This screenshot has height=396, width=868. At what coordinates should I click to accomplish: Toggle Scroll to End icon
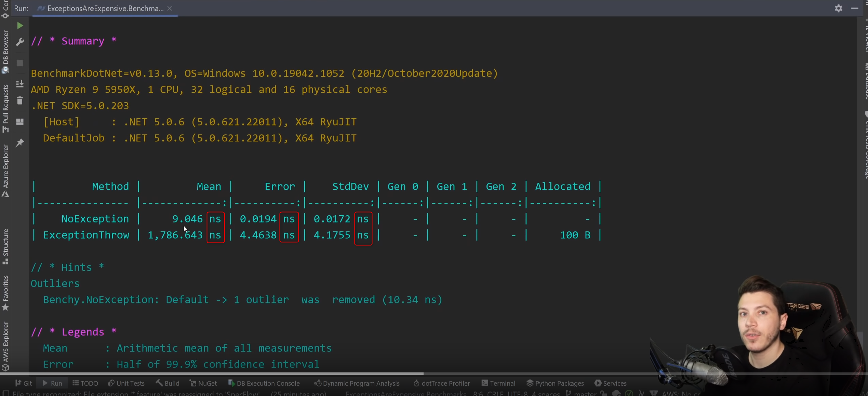20,83
